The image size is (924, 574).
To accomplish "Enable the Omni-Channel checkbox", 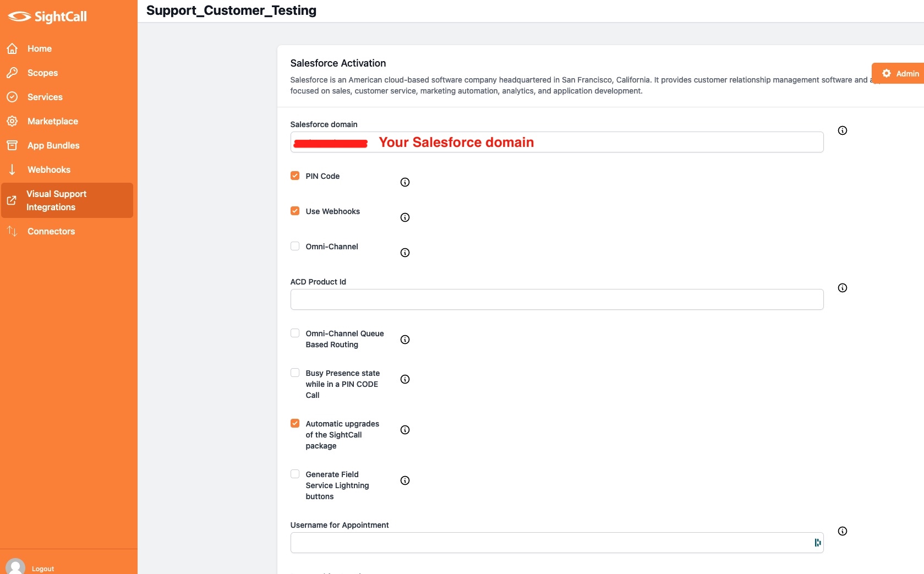I will click(x=295, y=246).
